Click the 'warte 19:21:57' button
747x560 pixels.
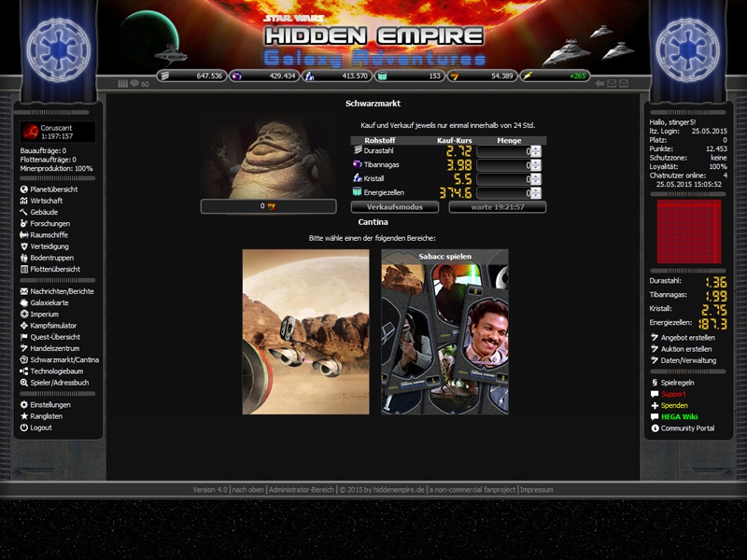coord(498,207)
